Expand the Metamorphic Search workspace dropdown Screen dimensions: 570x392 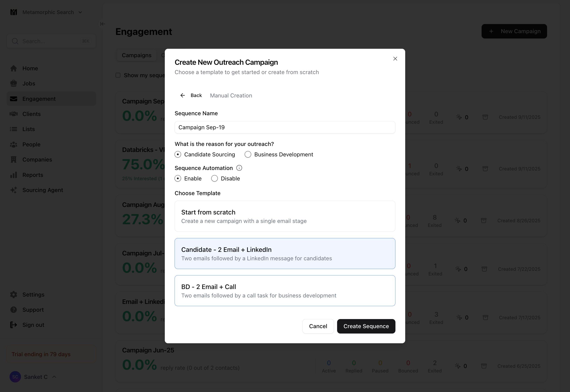click(80, 12)
